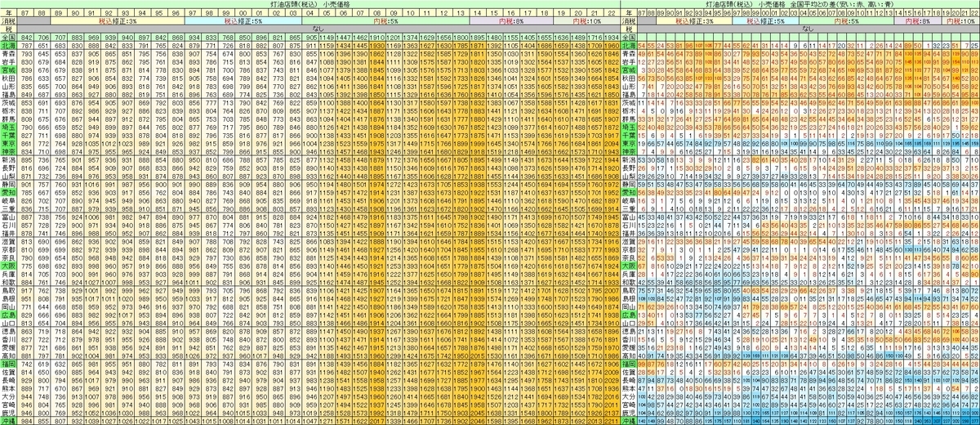Select the 全国 row label in the difference table
980x425 pixels.
coord(629,37)
